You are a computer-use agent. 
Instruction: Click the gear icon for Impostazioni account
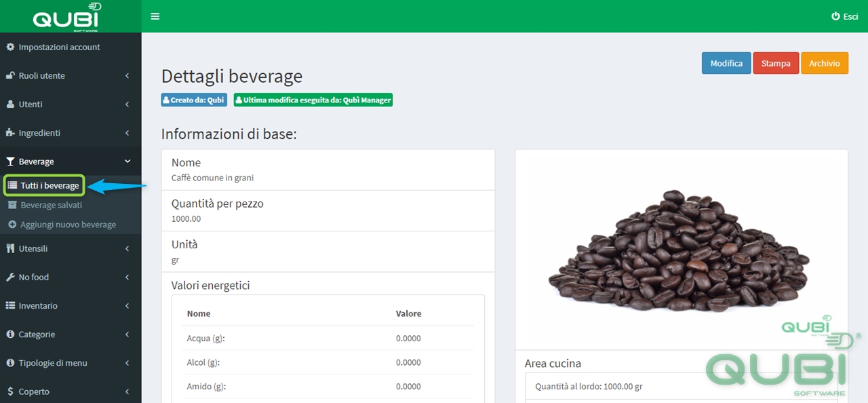click(x=10, y=47)
